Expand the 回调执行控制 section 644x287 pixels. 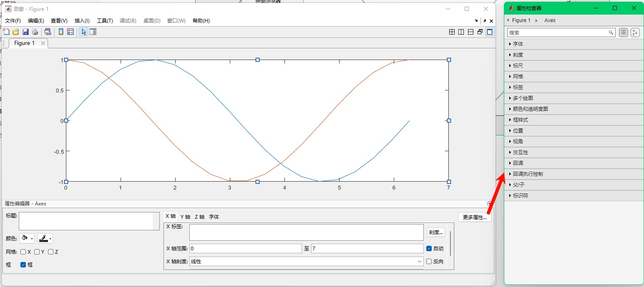pyautogui.click(x=575, y=174)
